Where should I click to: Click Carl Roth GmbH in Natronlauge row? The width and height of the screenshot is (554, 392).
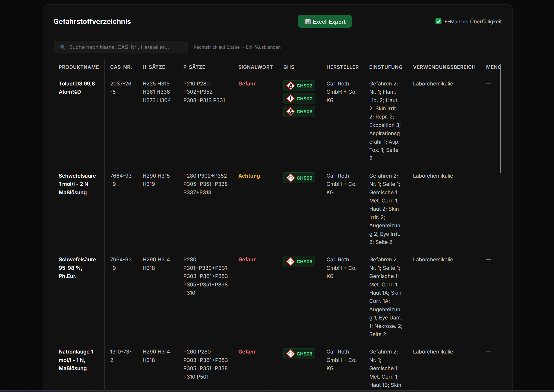coord(341,360)
